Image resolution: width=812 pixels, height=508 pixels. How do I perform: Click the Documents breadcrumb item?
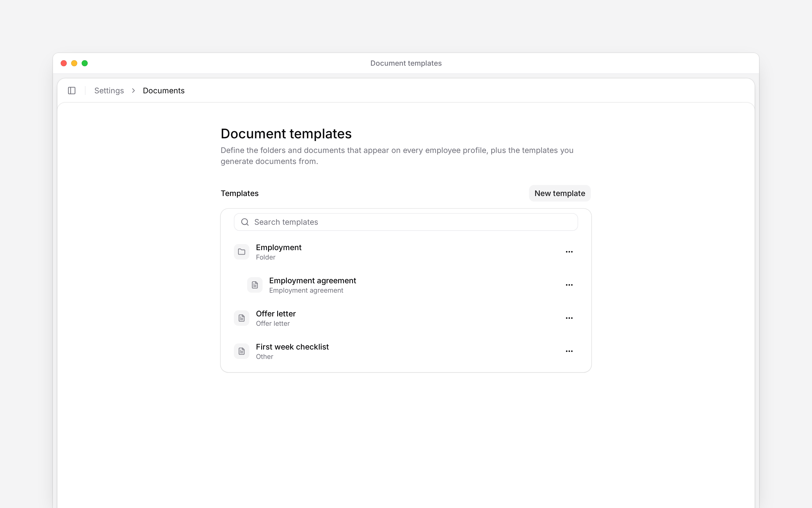tap(164, 90)
